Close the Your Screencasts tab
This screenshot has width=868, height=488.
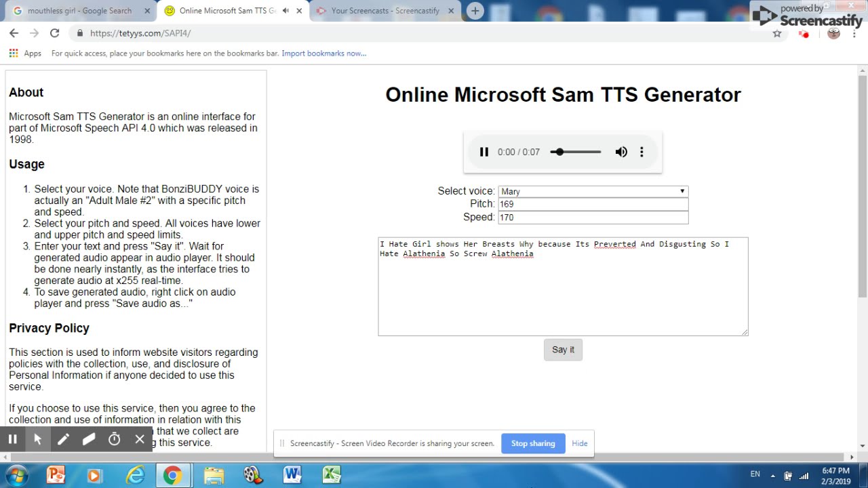452,11
